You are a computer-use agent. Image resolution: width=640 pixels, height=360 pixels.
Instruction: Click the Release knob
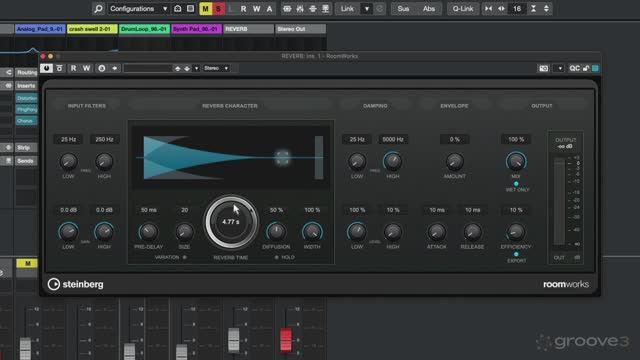point(472,232)
